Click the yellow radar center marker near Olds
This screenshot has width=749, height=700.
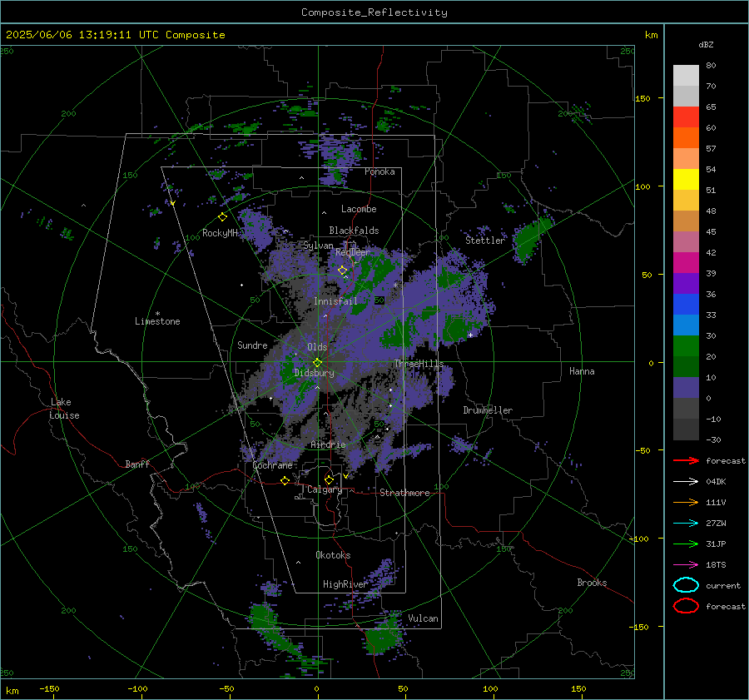317,363
